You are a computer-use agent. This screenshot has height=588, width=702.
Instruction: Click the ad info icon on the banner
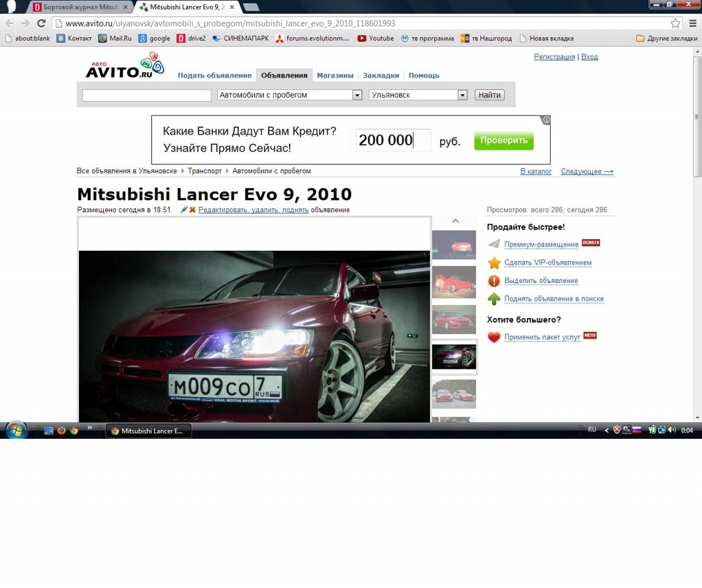[x=546, y=120]
